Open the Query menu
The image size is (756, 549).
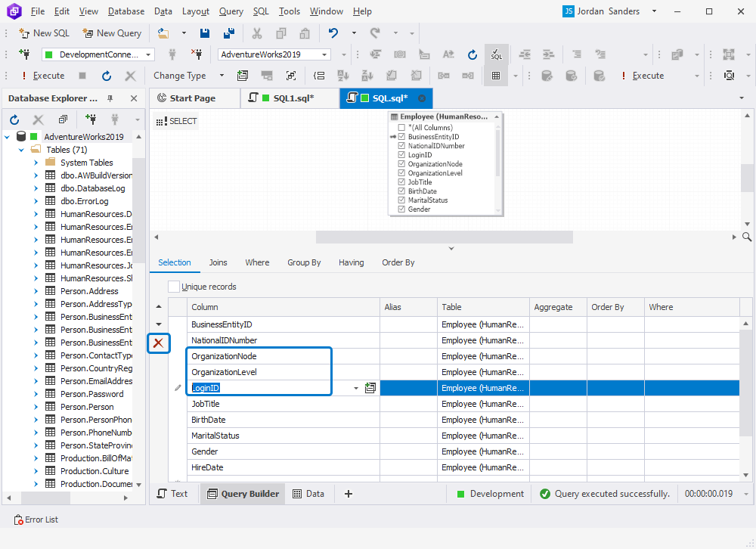point(231,11)
